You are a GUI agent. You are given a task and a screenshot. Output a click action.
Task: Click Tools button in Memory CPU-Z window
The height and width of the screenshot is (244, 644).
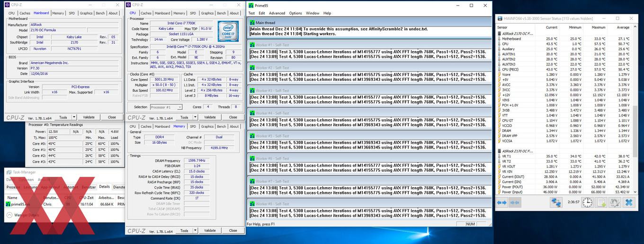[x=184, y=231]
